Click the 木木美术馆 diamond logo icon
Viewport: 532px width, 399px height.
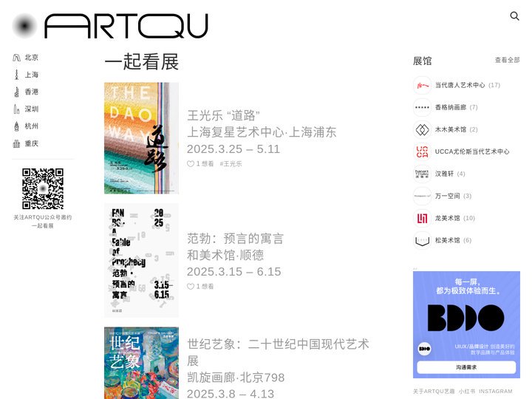coord(422,129)
